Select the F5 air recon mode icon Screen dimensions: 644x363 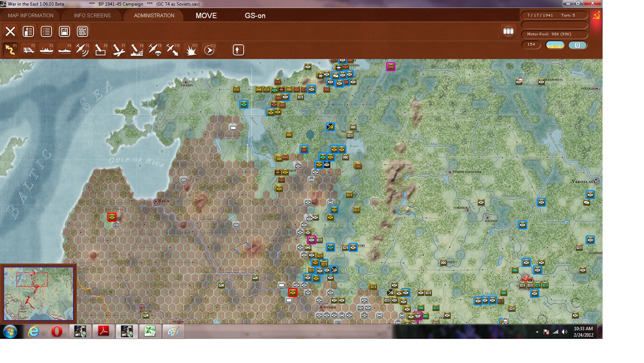(82, 50)
